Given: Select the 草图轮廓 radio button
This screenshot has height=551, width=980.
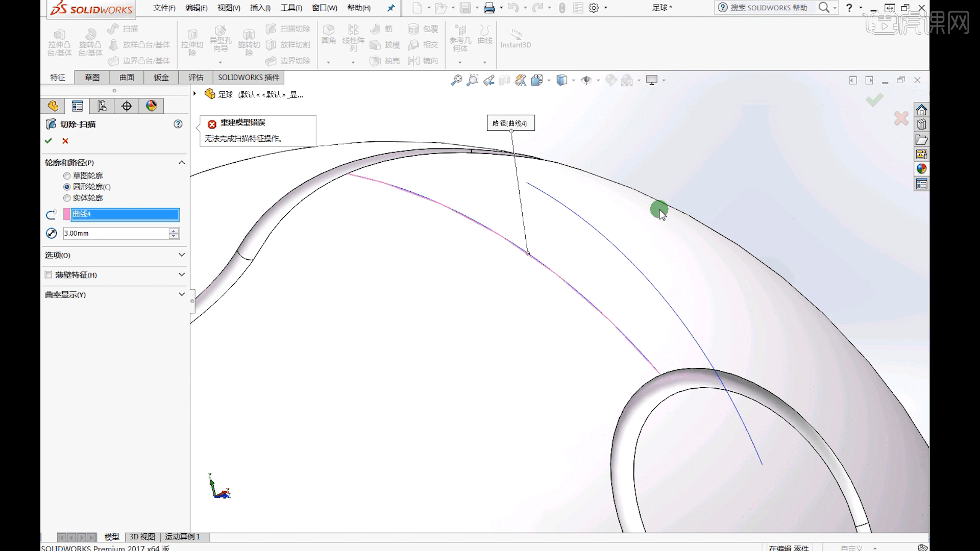Looking at the screenshot, I should click(x=67, y=176).
